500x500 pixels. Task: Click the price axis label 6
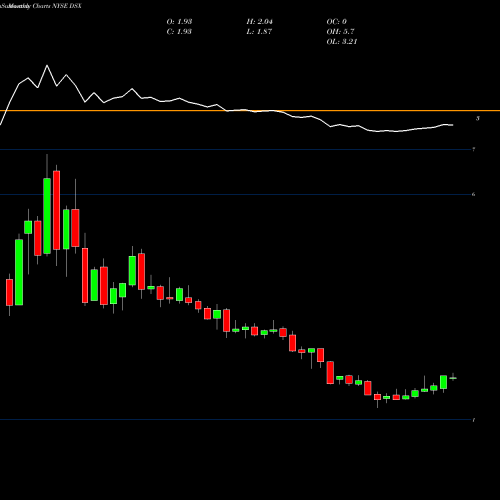(x=474, y=194)
